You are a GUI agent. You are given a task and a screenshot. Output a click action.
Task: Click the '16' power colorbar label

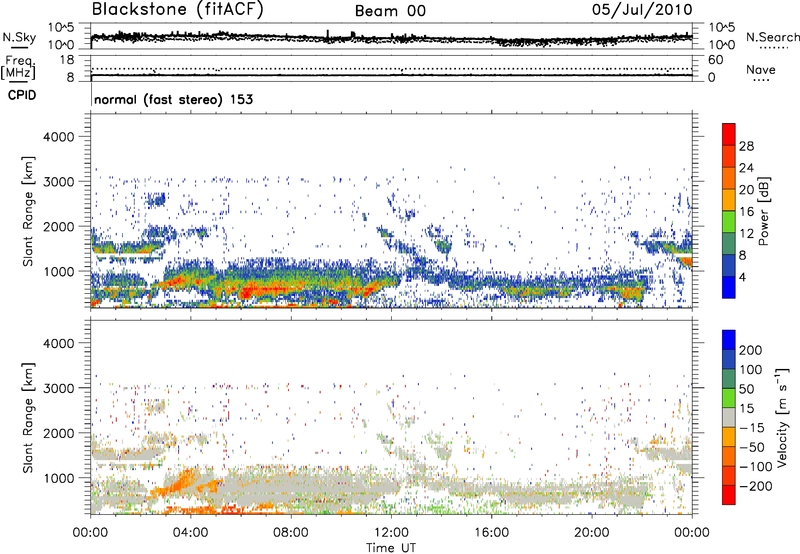coord(746,212)
